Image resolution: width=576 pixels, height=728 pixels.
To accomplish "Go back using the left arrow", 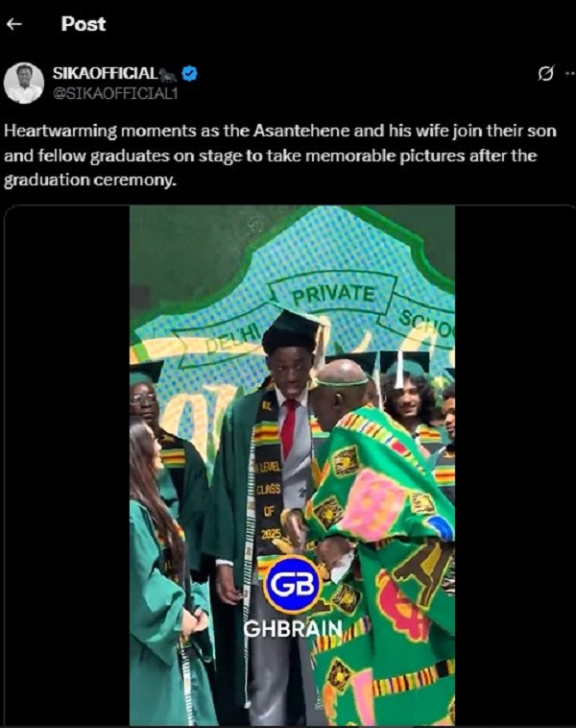I will point(14,24).
